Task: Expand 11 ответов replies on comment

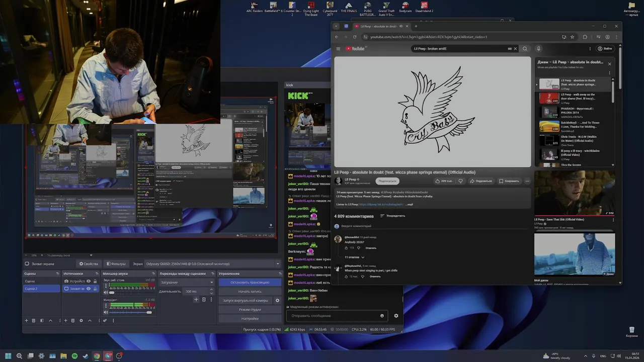Action: pyautogui.click(x=354, y=257)
